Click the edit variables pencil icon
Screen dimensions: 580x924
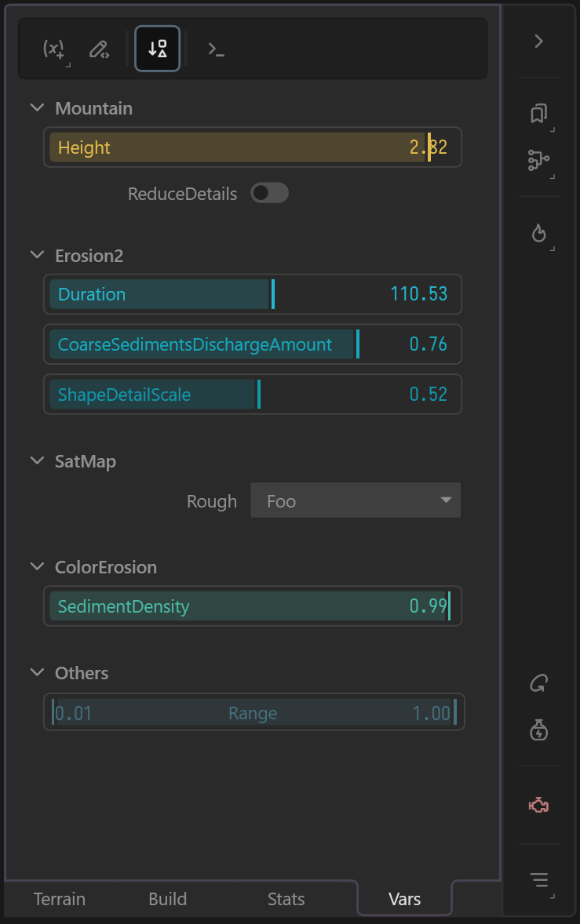tap(99, 49)
